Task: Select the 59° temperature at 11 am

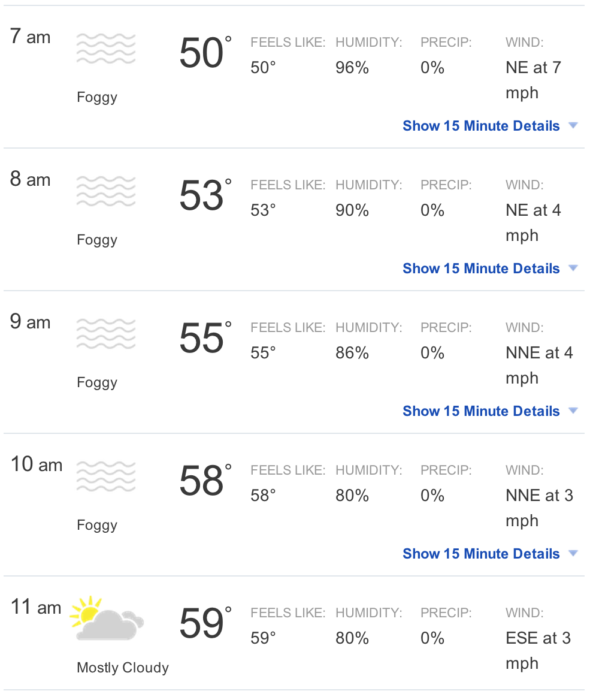Action: pos(205,623)
